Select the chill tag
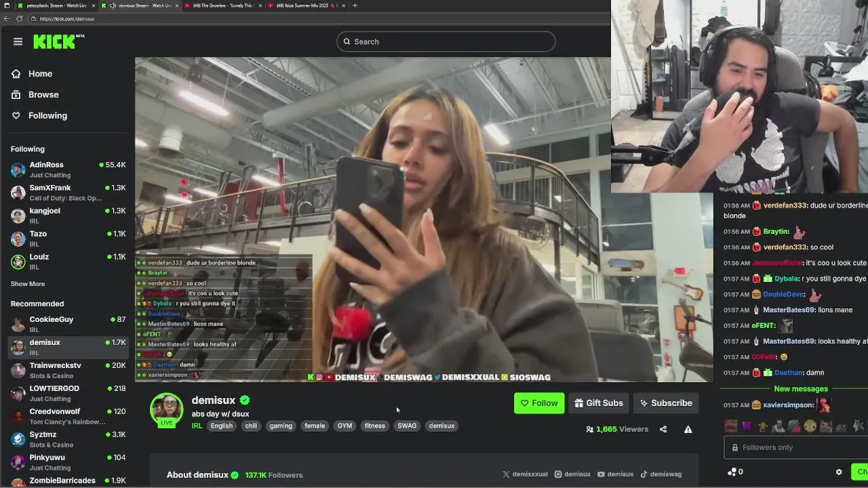This screenshot has width=868, height=488. 251,426
